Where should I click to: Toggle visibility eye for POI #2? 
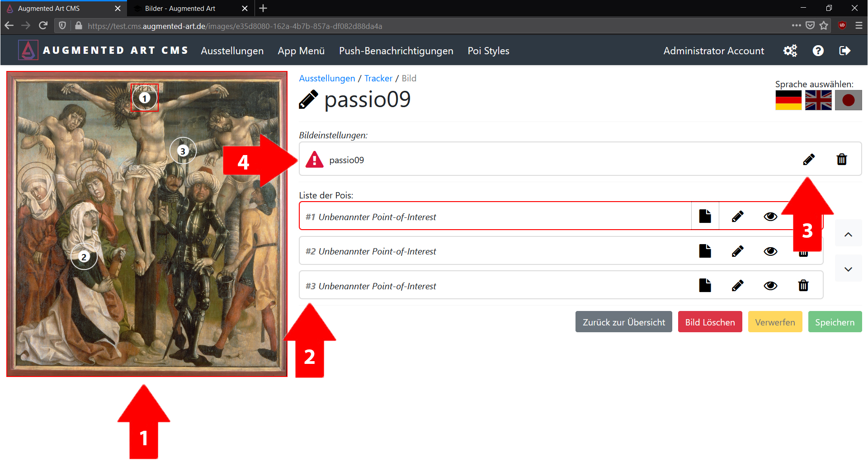pyautogui.click(x=771, y=251)
